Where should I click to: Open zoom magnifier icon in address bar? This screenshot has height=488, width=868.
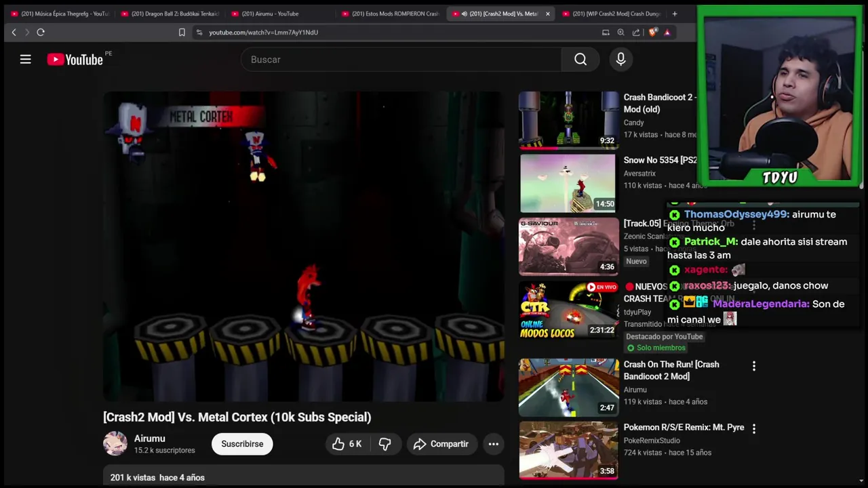(x=620, y=32)
